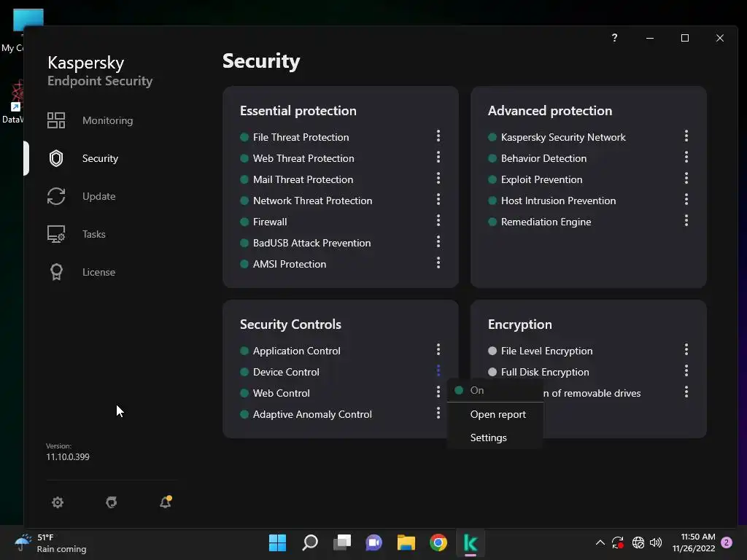The image size is (747, 560).
Task: Open Adaptive Anomaly Control three-dot menu
Action: pyautogui.click(x=438, y=413)
